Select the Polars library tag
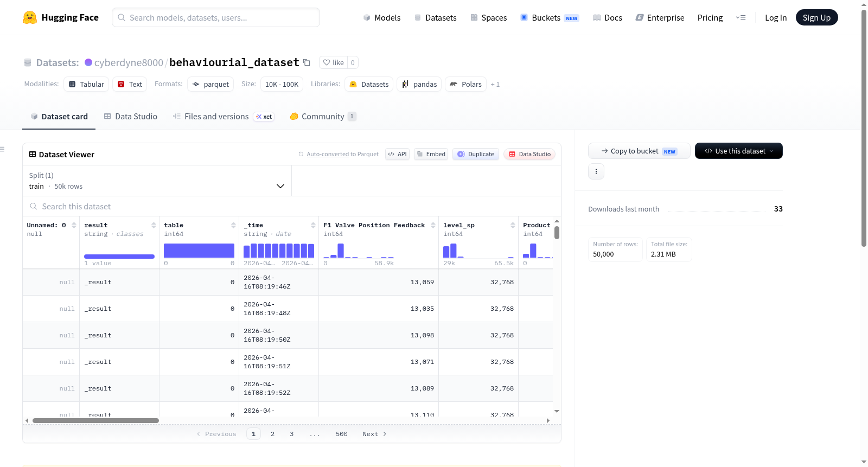868x467 pixels. coord(466,84)
